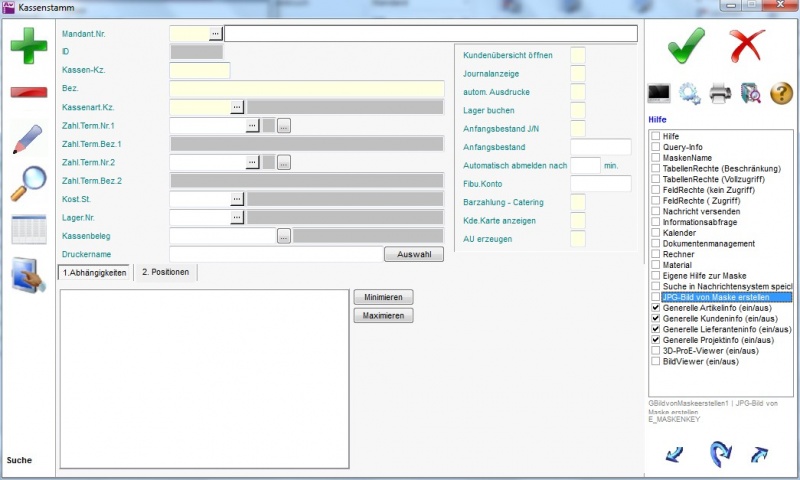
Task: Cancel with the red X icon
Action: click(x=746, y=45)
